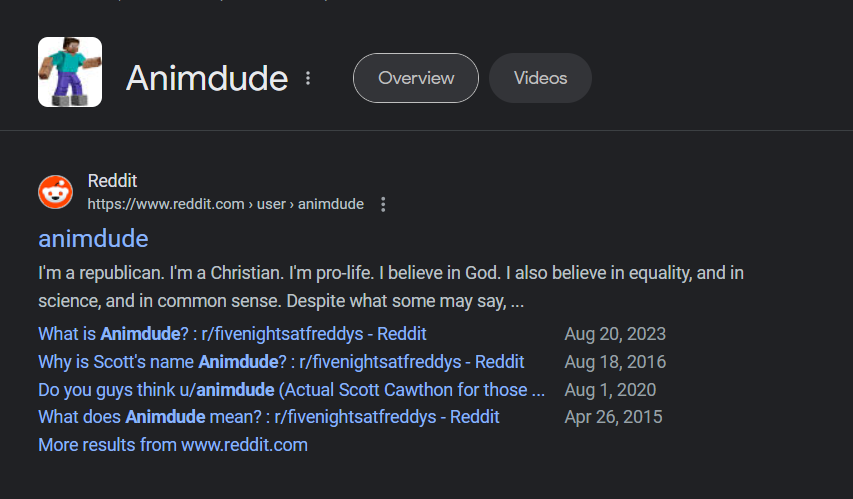The height and width of the screenshot is (499, 853).
Task: Switch to the Videos tab
Action: click(x=540, y=78)
